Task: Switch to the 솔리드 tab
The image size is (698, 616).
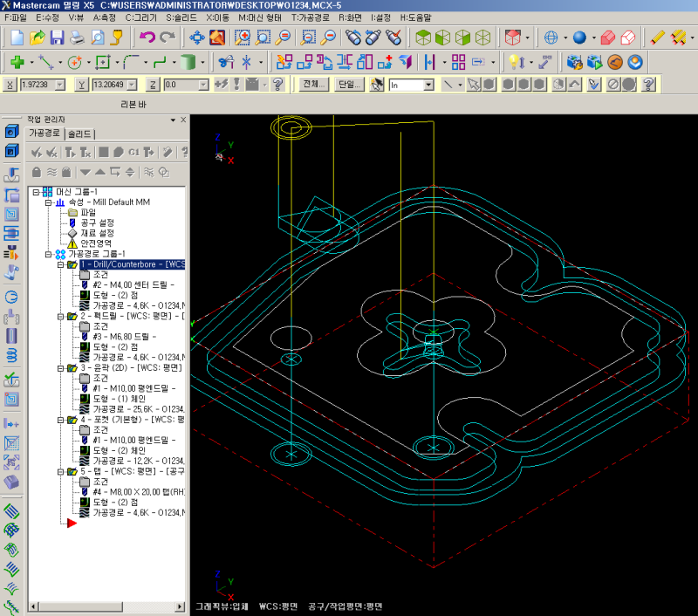Action: 79,133
